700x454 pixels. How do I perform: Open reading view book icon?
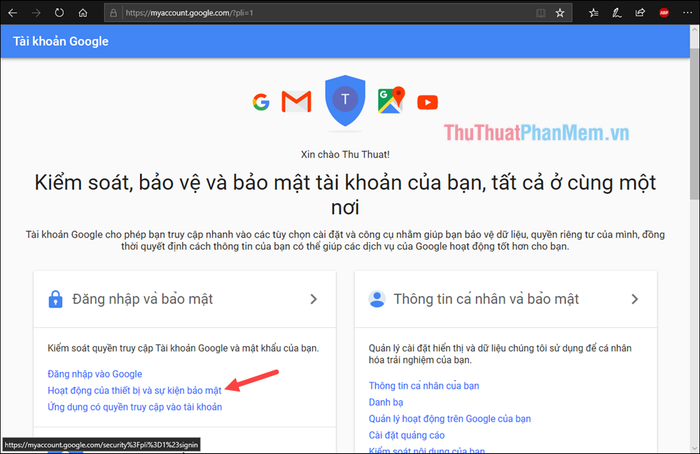click(x=541, y=13)
